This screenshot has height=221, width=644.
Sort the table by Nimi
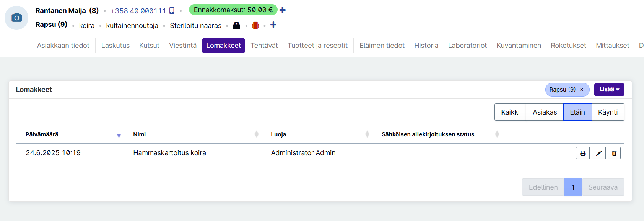(x=196, y=134)
